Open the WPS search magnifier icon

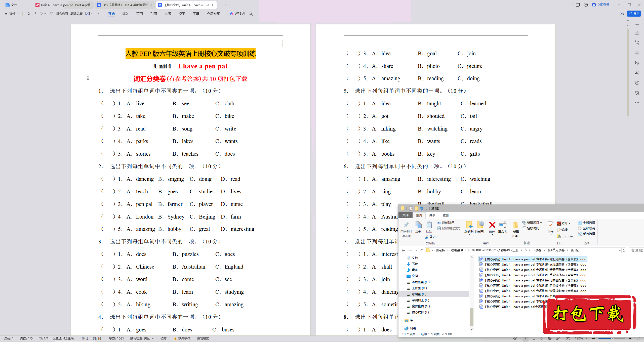[251, 14]
